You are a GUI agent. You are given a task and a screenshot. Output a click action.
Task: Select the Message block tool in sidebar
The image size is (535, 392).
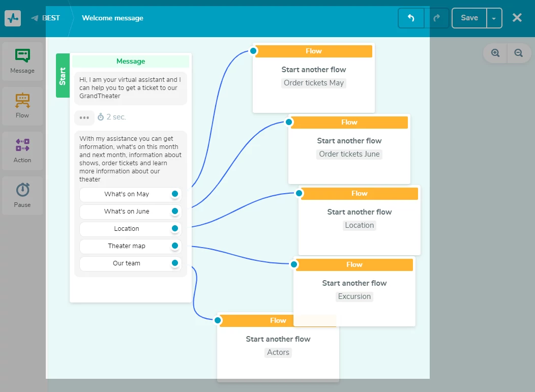22,62
